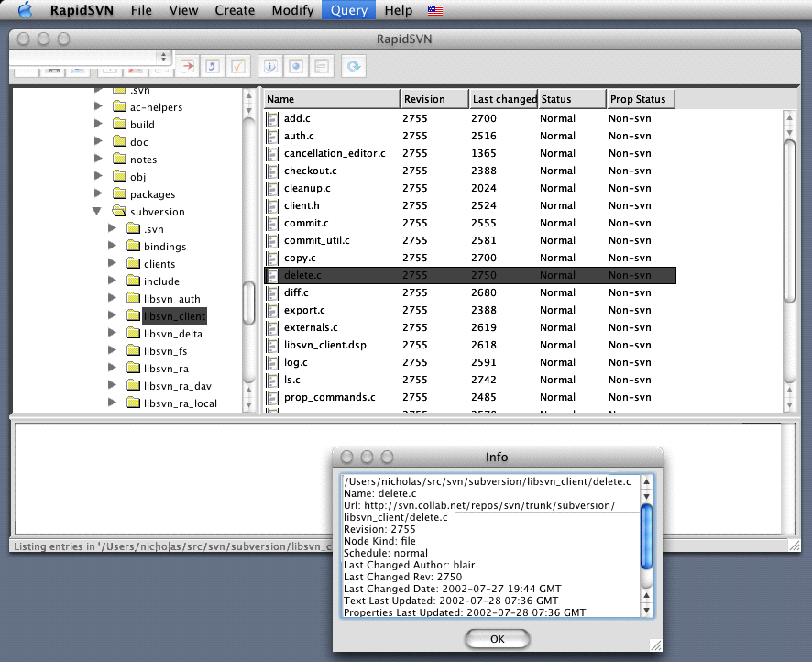Open the Apple menu
Screen dimensions: 812x662
(25, 10)
